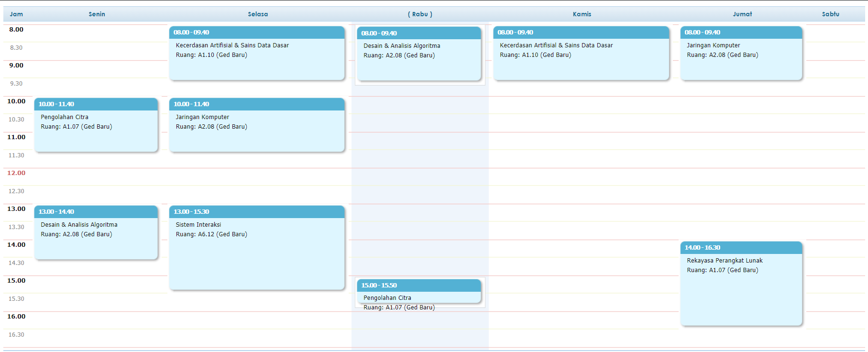
Task: Open Wednesday 15.00 Pengolahan Citra event
Action: tap(418, 297)
